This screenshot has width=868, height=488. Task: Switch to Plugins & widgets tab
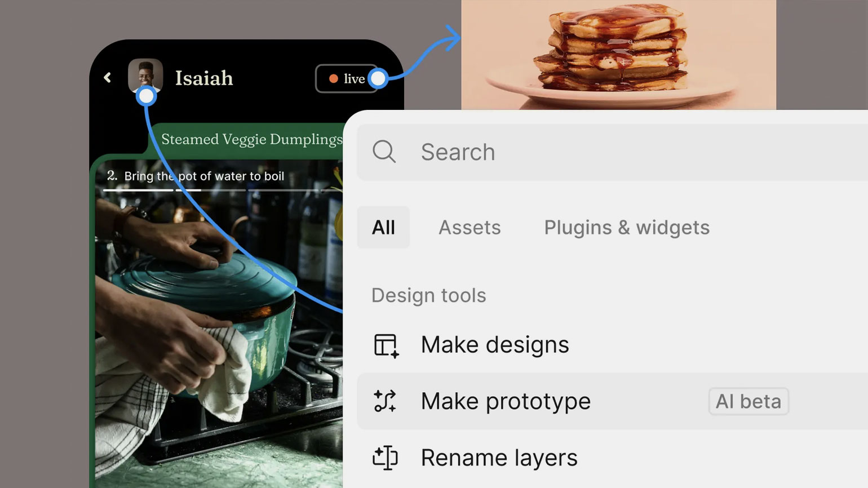[627, 228]
